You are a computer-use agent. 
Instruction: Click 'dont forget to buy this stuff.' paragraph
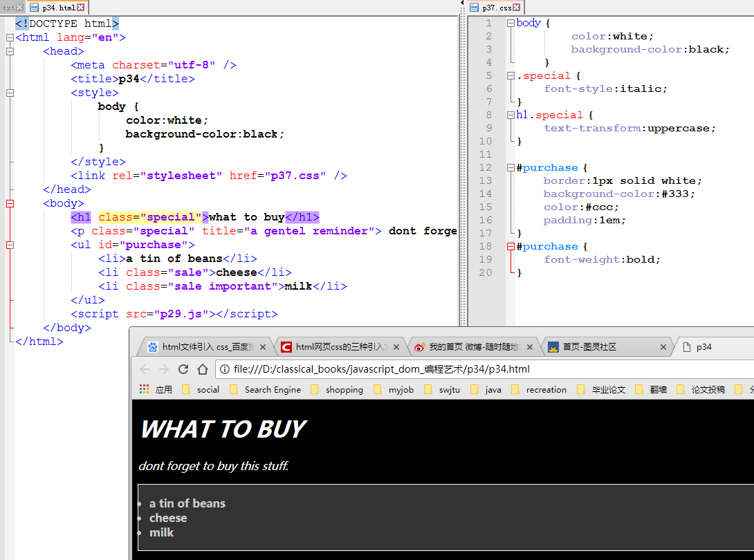pyautogui.click(x=214, y=466)
